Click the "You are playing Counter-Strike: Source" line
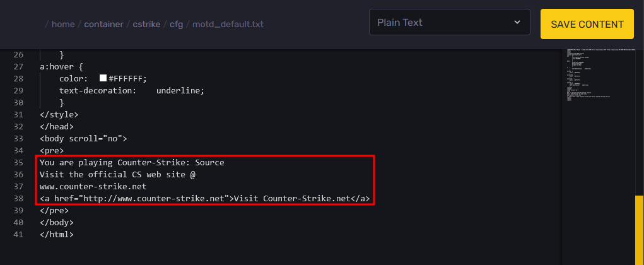This screenshot has height=265, width=644. 131,163
